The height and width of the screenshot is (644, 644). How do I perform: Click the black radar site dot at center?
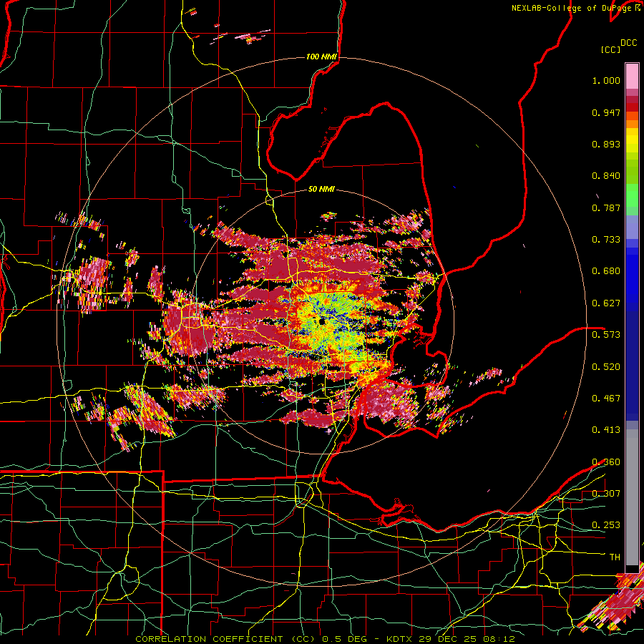[x=322, y=321]
